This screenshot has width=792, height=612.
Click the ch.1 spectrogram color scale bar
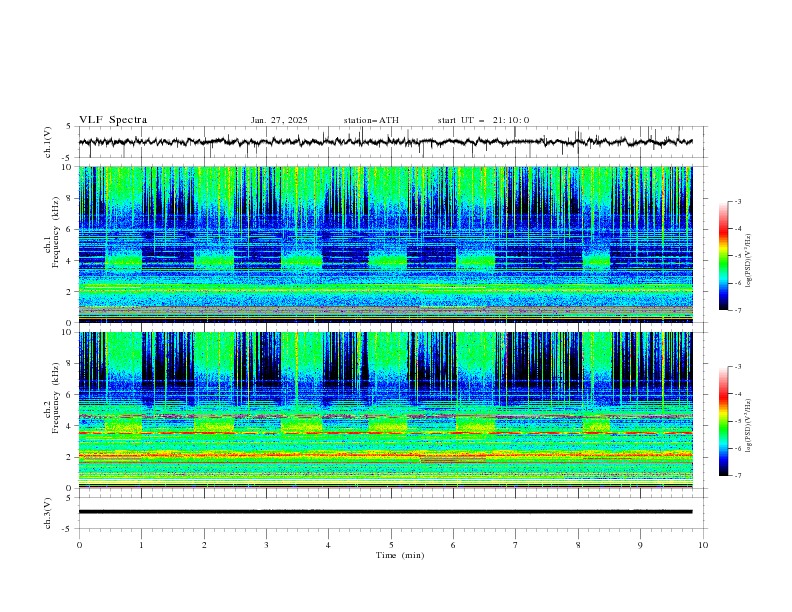[x=723, y=255]
